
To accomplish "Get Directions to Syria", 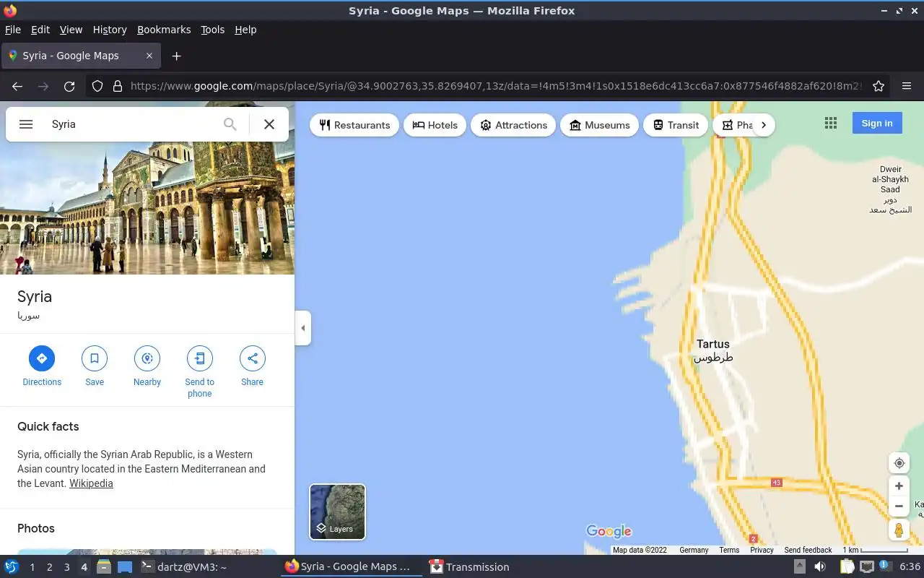I will pyautogui.click(x=42, y=367).
